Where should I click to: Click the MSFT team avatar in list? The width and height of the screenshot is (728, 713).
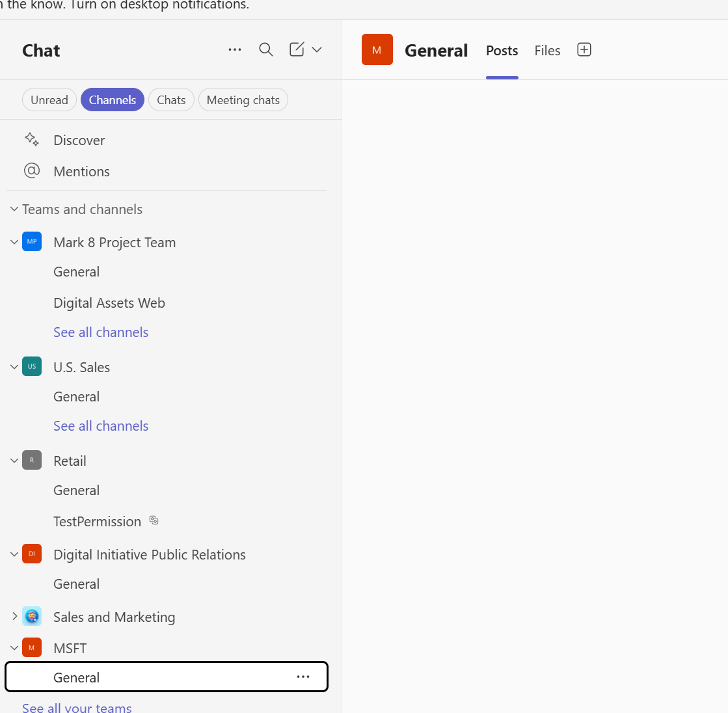[32, 647]
